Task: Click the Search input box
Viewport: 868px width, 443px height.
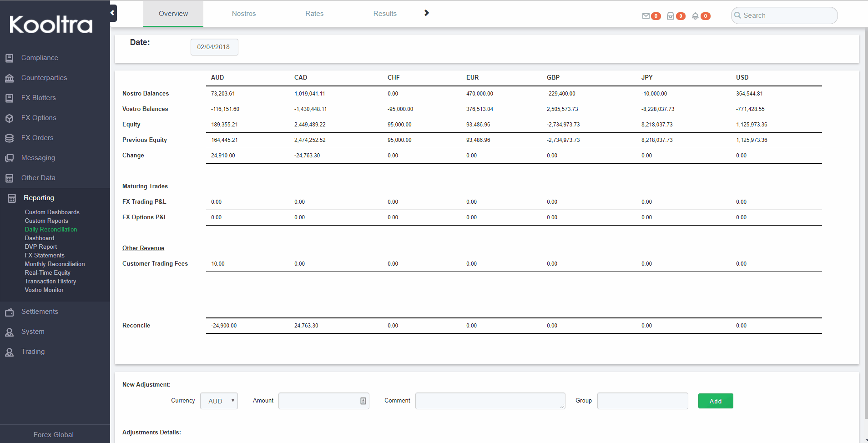Action: tap(784, 15)
